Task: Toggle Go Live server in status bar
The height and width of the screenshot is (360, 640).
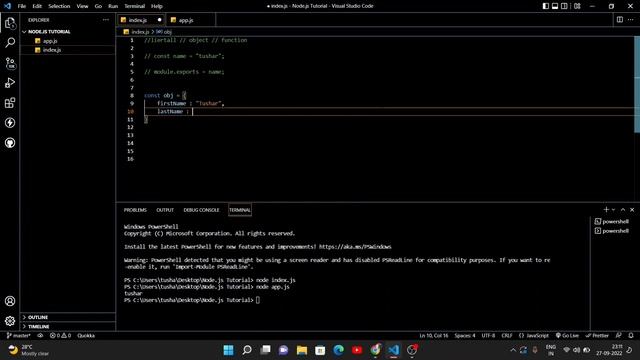Action: 567,336
